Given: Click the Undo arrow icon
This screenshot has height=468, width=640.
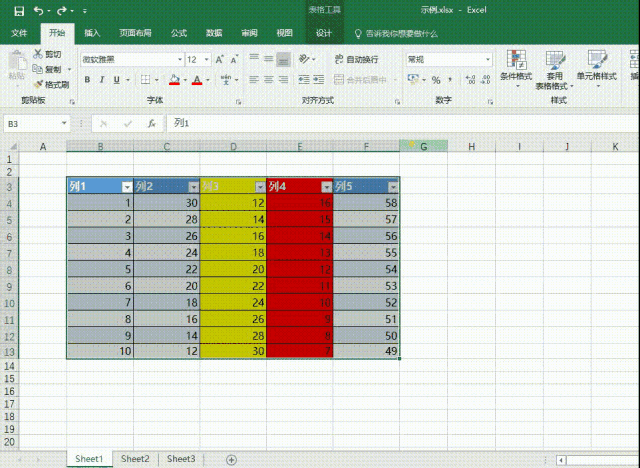Looking at the screenshot, I should [x=36, y=11].
